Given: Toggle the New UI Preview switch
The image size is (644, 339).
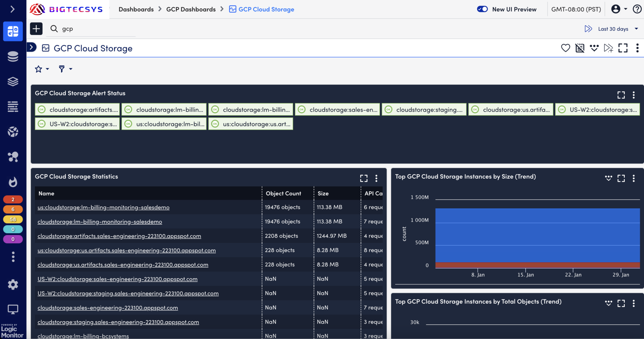Looking at the screenshot, I should [x=482, y=9].
